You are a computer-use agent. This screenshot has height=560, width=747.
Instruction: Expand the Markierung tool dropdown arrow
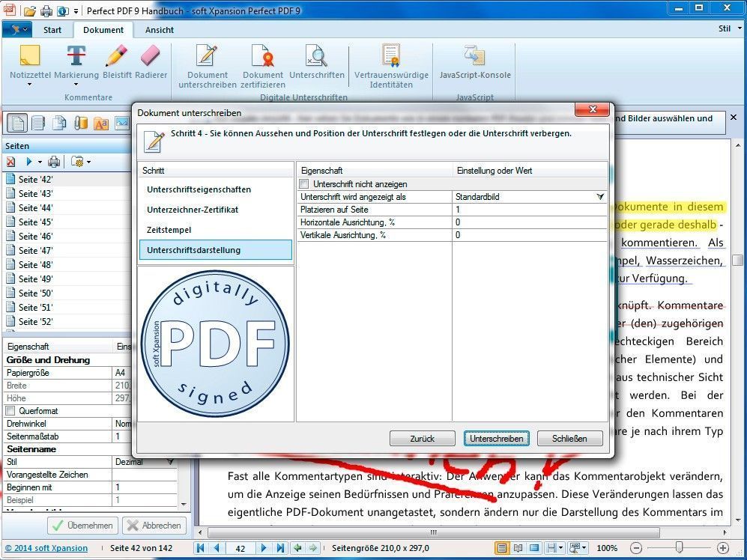[76, 85]
